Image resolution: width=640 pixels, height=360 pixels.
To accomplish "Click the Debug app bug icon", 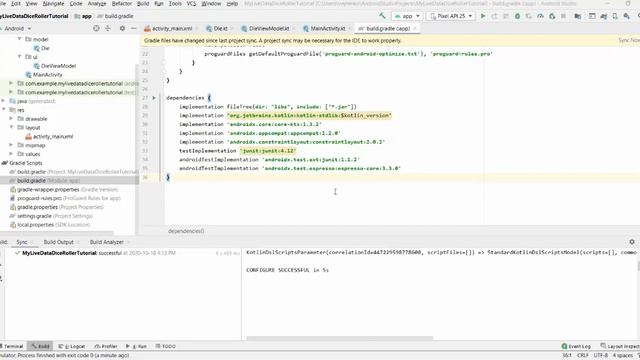I will [517, 16].
